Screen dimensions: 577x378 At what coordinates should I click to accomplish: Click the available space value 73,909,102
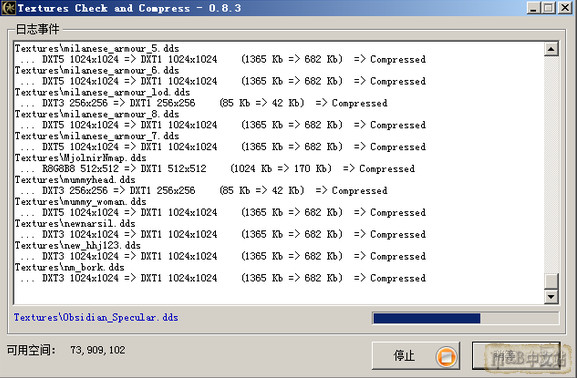coord(98,350)
